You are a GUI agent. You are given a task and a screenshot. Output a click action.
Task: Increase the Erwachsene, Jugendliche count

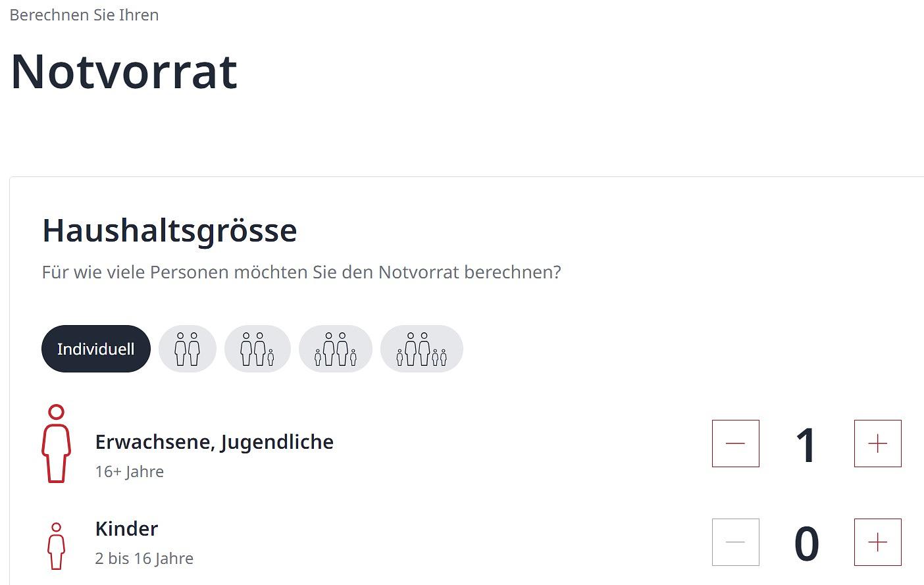[x=877, y=444]
